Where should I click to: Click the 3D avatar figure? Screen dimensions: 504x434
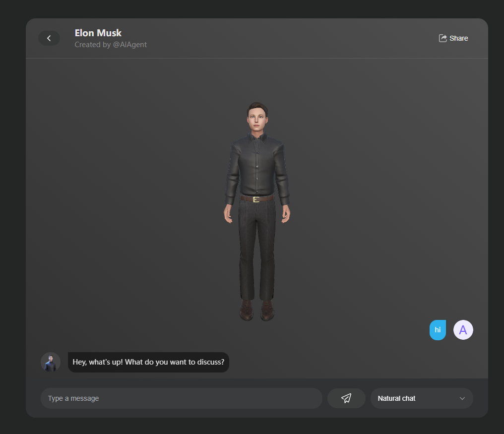[257, 211]
